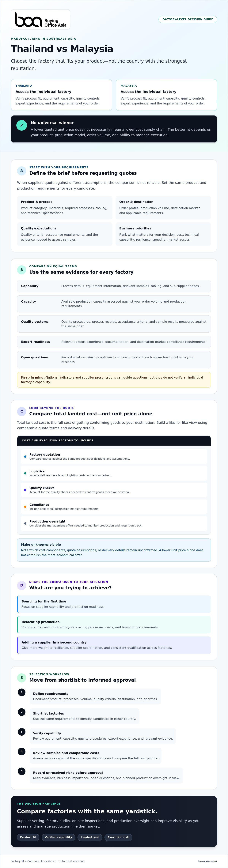Select the Landed cost tag
This screenshot has height=868, width=228.
[90, 837]
